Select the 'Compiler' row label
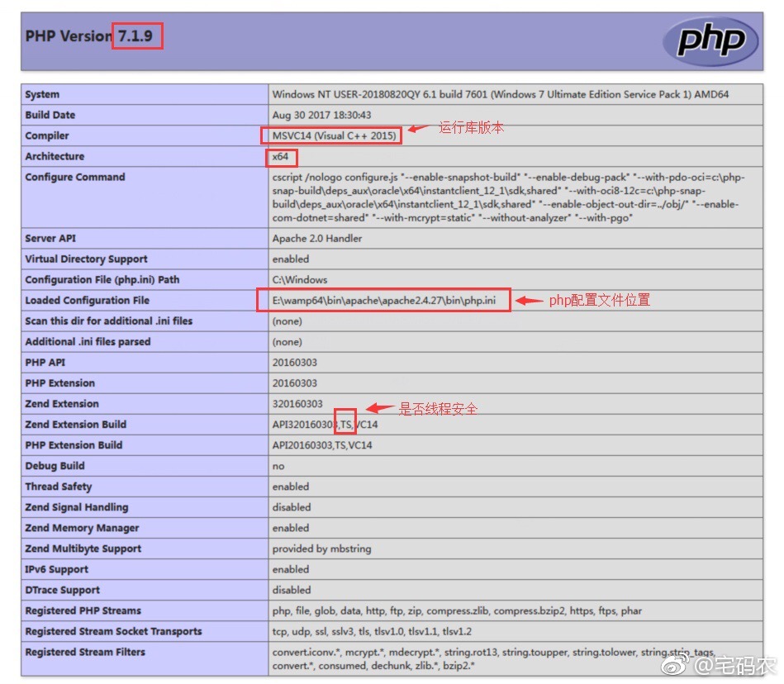 coord(47,135)
